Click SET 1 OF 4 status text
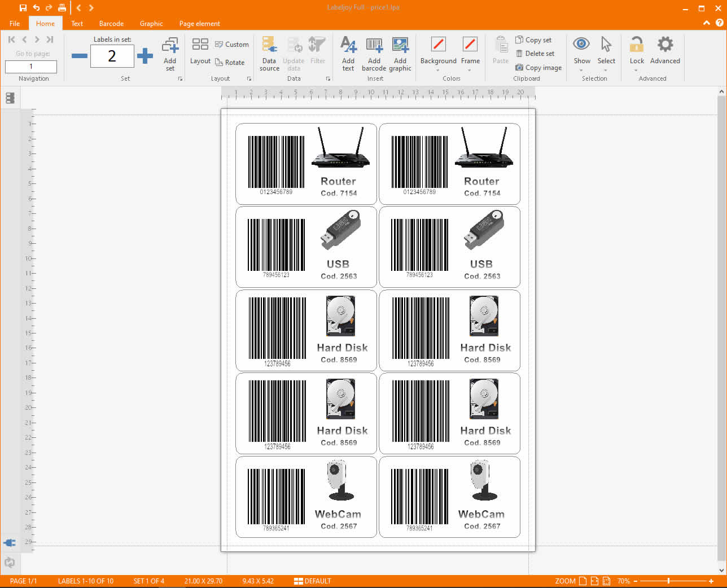The height and width of the screenshot is (588, 727). pos(149,581)
